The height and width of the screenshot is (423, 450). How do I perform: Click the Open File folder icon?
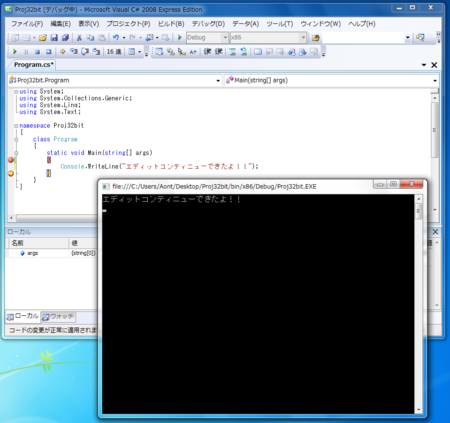(43, 38)
